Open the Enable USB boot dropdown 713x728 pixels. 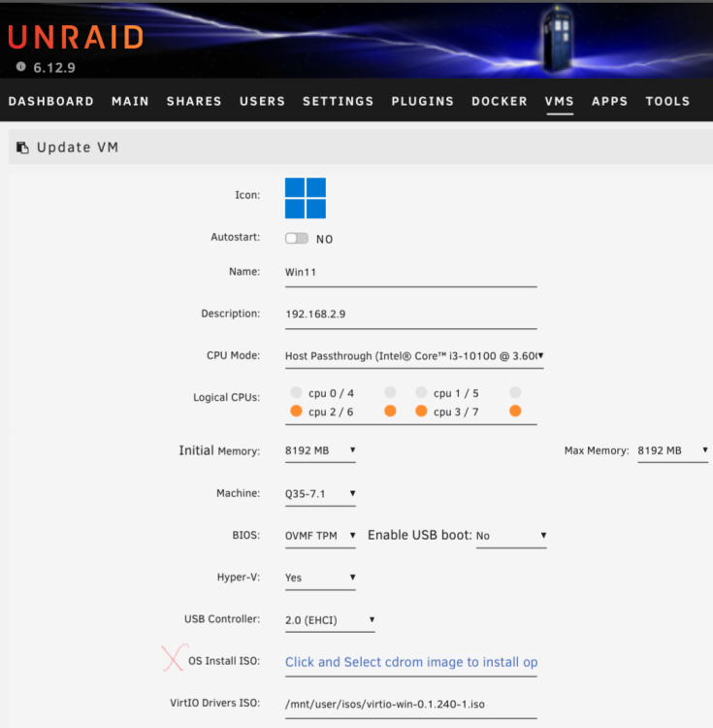coord(511,535)
